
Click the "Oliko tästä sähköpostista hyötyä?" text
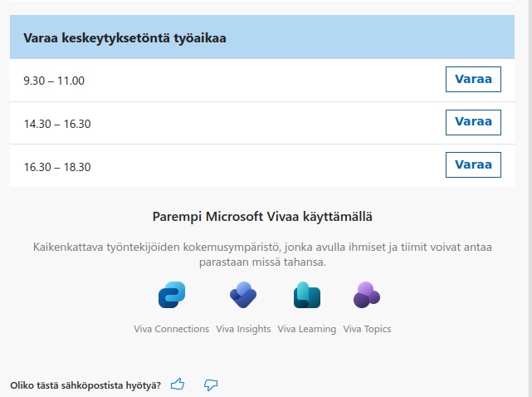[85, 385]
